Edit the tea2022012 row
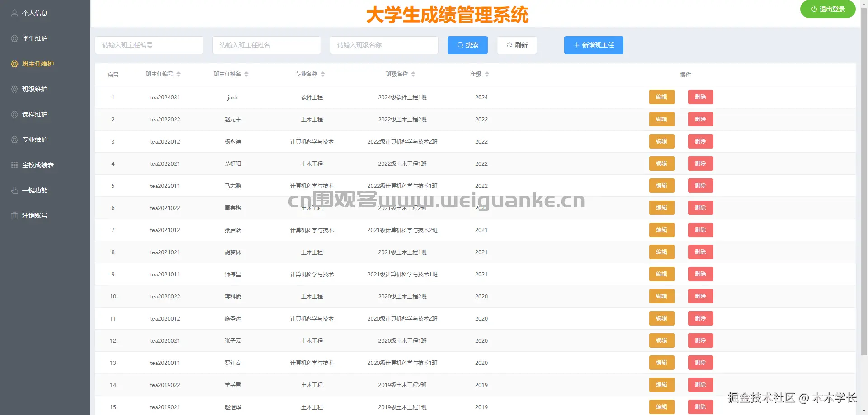 (661, 141)
